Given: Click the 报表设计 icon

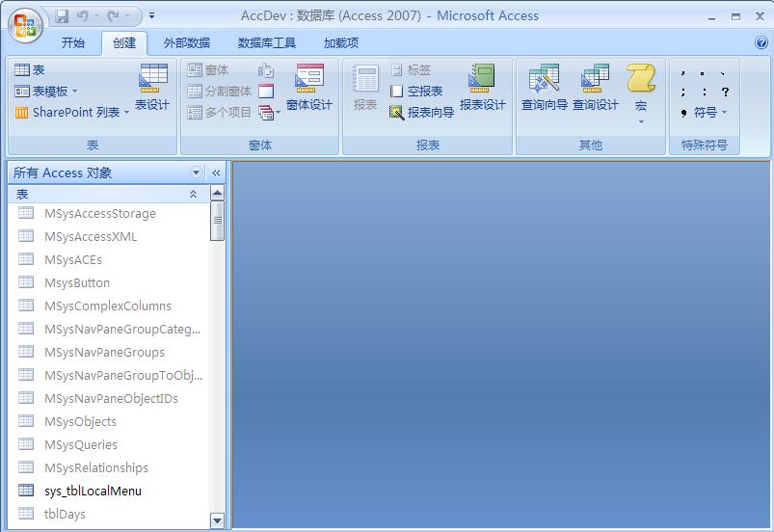Looking at the screenshot, I should (482, 87).
